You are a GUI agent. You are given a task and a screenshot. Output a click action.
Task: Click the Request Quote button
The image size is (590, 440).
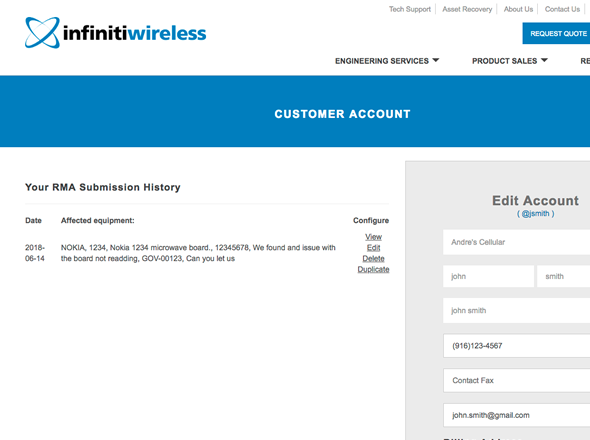tap(556, 33)
